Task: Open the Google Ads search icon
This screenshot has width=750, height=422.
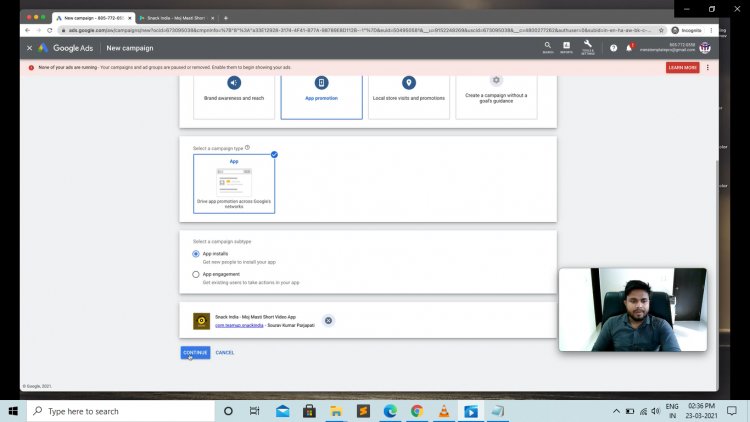Action: (547, 46)
